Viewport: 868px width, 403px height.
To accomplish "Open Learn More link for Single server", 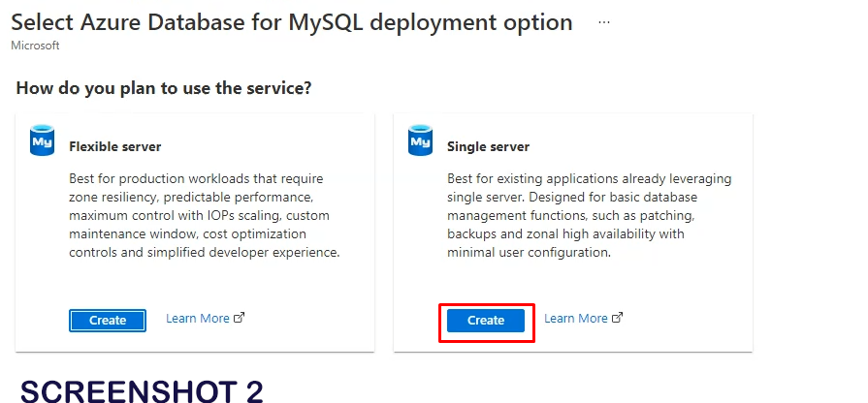I will [x=576, y=318].
